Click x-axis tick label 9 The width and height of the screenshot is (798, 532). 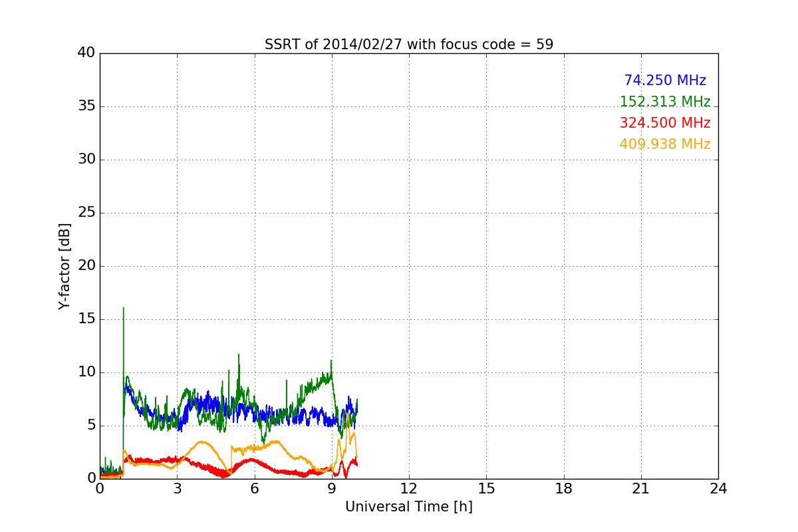pyautogui.click(x=332, y=489)
